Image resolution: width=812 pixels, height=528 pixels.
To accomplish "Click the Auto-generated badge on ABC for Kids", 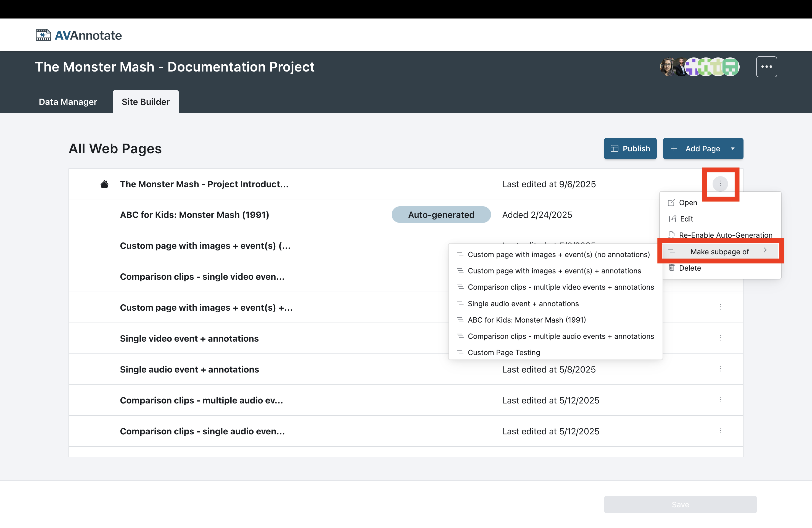I will [x=441, y=215].
